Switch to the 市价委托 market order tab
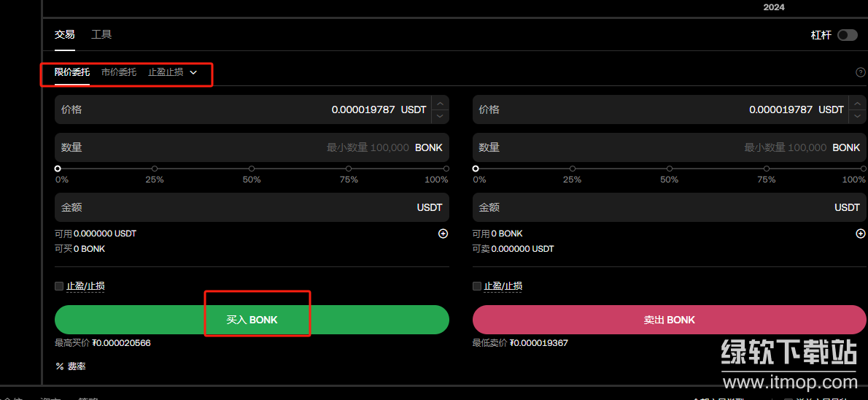This screenshot has height=400, width=868. pyautogui.click(x=119, y=72)
